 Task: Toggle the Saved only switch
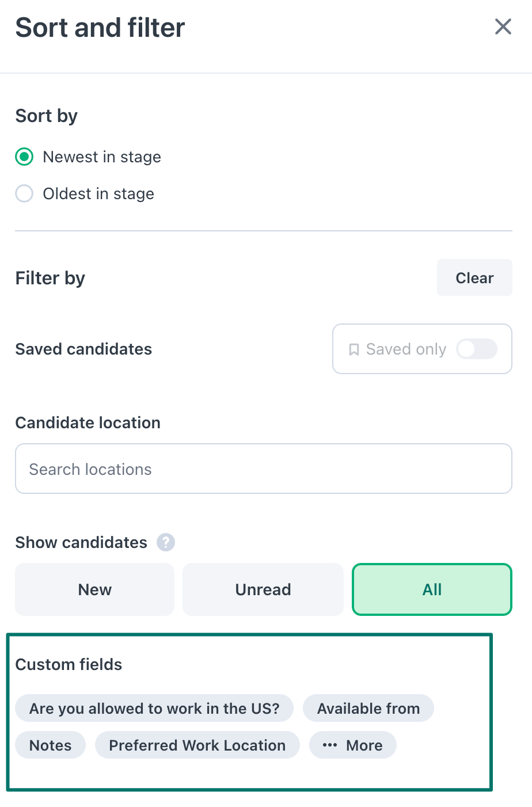tap(477, 349)
